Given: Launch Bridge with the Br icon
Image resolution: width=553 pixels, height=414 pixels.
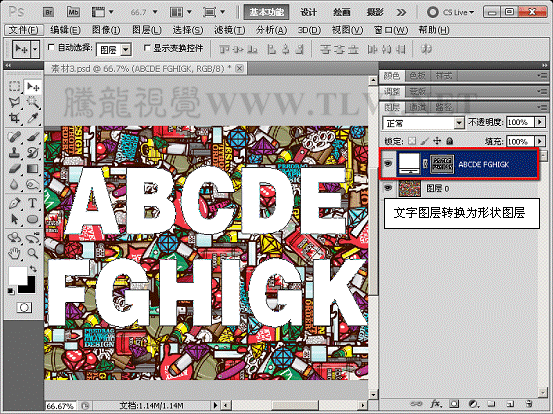Looking at the screenshot, I should coord(48,12).
